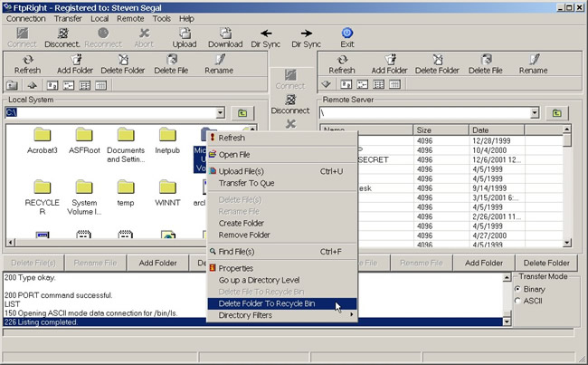Choose Go up a Directory Level
The width and height of the screenshot is (588, 365).
[x=282, y=280]
